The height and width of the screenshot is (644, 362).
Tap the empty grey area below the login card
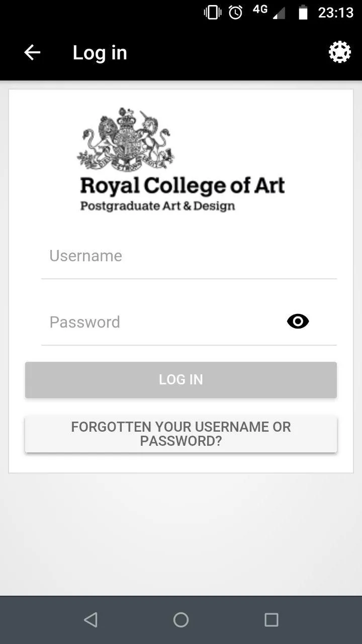click(181, 533)
